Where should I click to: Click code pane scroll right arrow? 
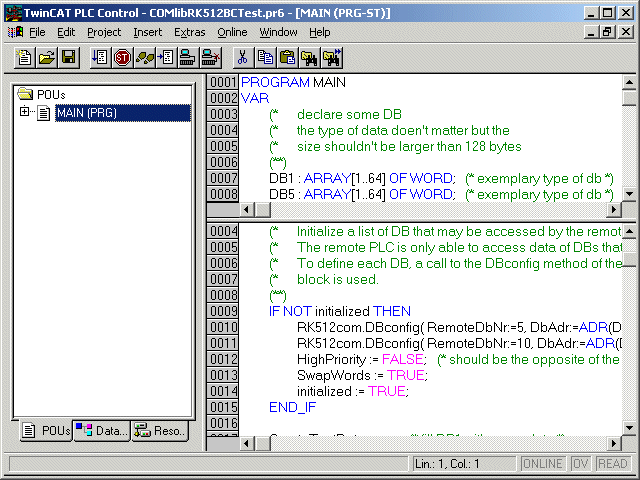(613, 443)
